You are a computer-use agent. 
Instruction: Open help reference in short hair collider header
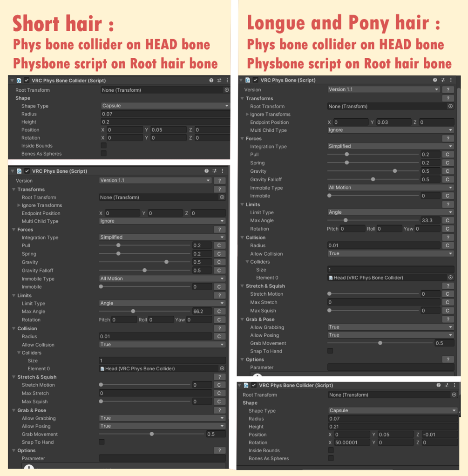click(x=211, y=81)
